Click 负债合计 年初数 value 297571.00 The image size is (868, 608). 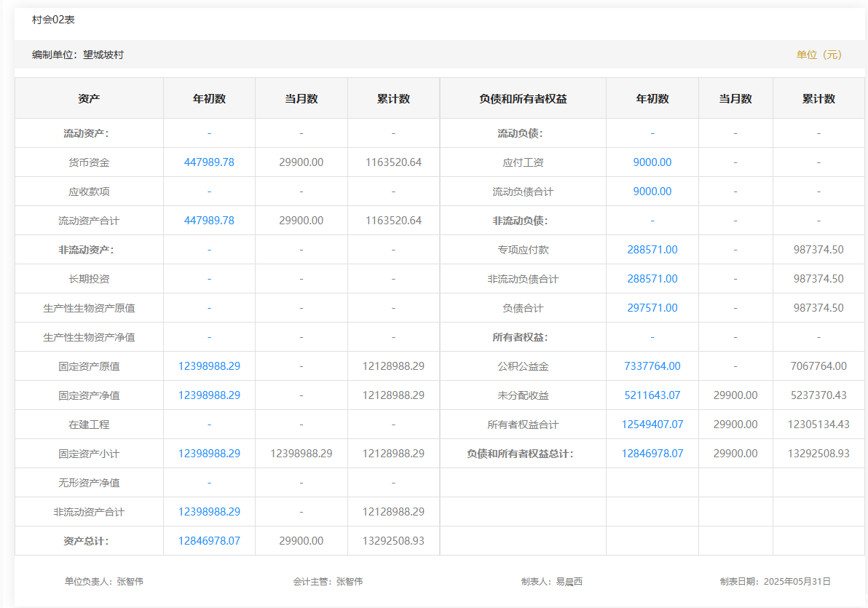click(x=652, y=308)
